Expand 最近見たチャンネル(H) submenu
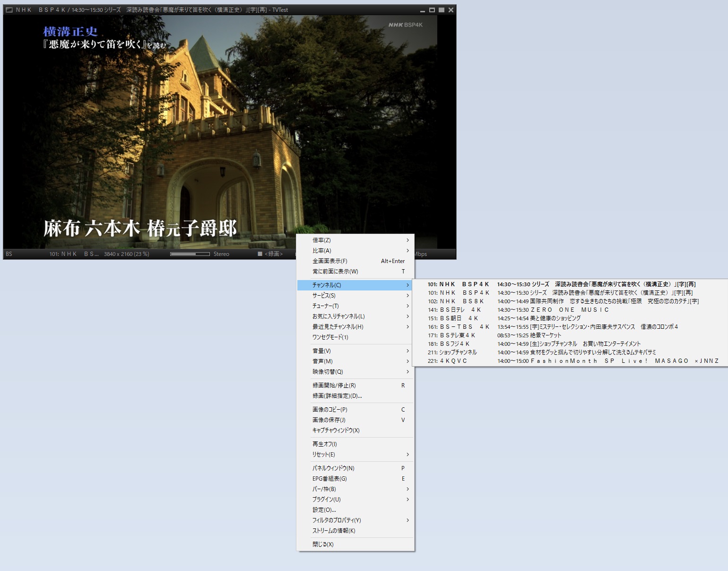This screenshot has width=728, height=571. [x=355, y=327]
